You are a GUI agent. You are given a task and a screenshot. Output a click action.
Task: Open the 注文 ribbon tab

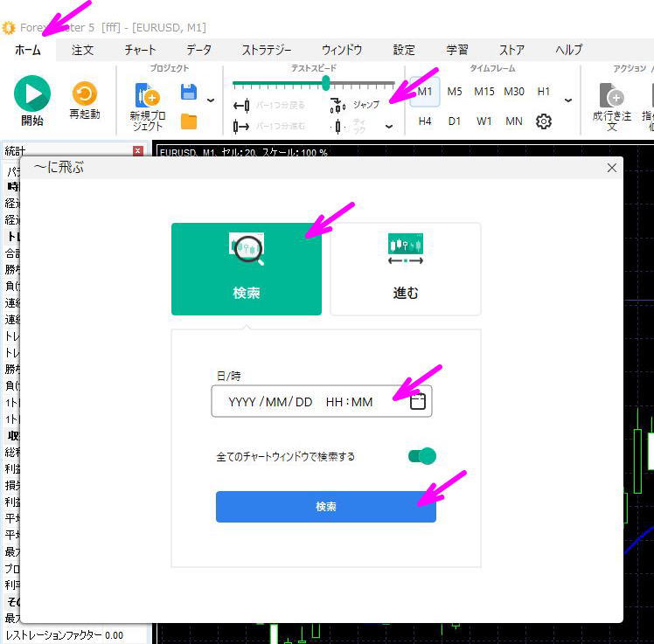[x=82, y=50]
